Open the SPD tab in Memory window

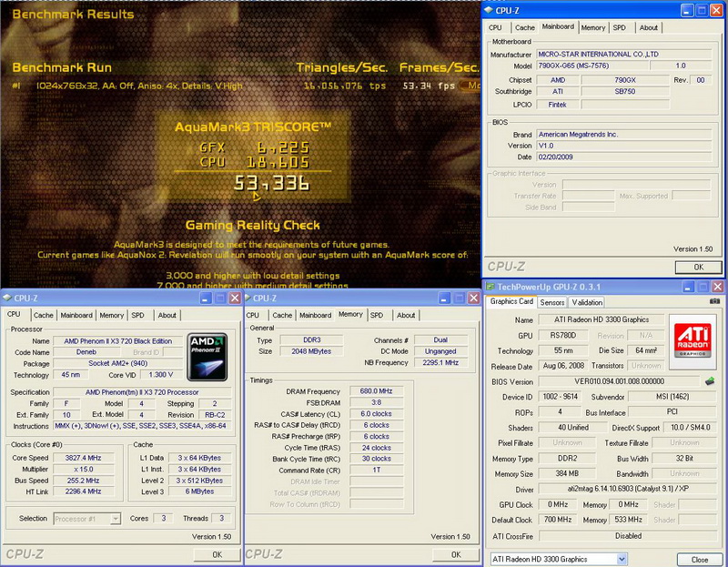(x=377, y=315)
